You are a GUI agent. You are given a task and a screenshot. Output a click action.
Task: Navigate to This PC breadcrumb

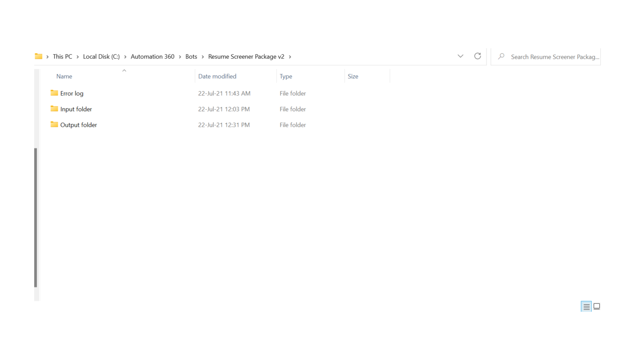(x=62, y=57)
